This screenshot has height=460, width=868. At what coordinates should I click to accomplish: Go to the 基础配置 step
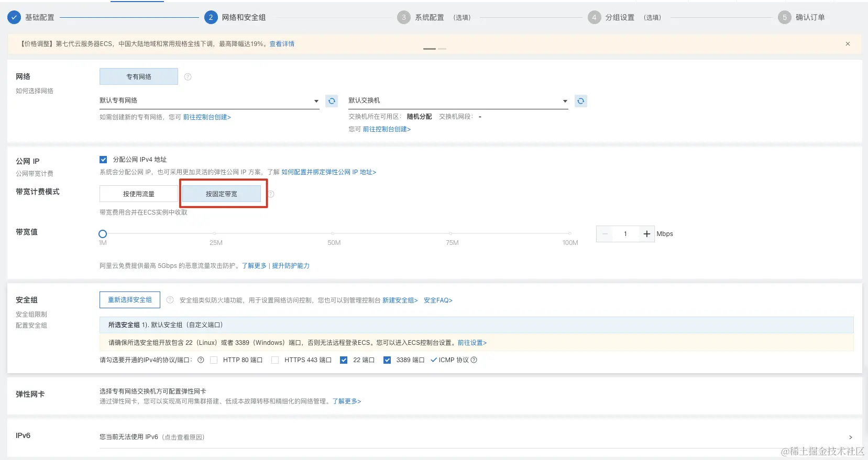[40, 17]
